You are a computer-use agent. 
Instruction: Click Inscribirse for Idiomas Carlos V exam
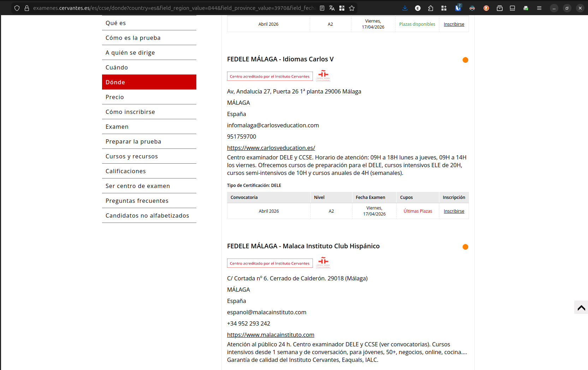[454, 211]
